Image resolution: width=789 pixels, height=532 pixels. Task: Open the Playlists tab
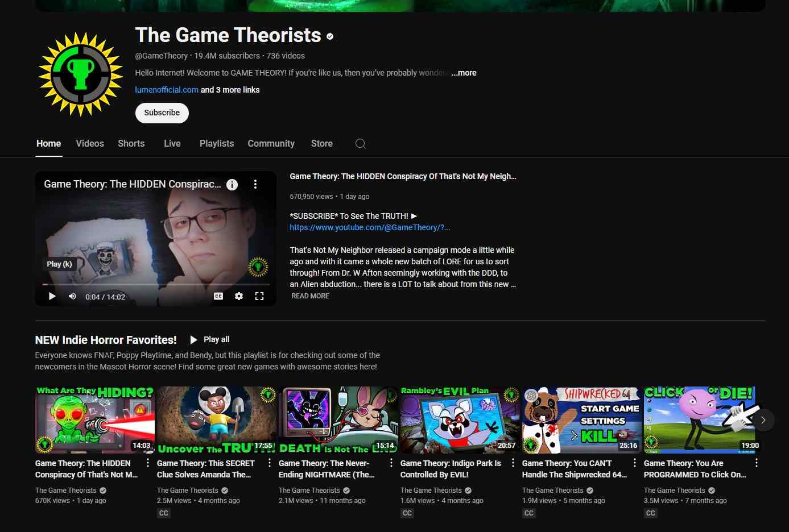(x=217, y=144)
